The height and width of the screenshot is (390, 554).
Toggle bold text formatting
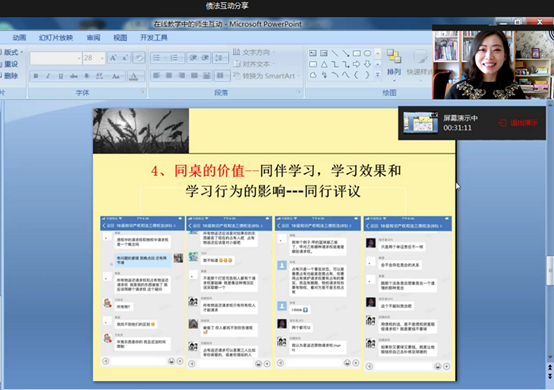coord(36,76)
